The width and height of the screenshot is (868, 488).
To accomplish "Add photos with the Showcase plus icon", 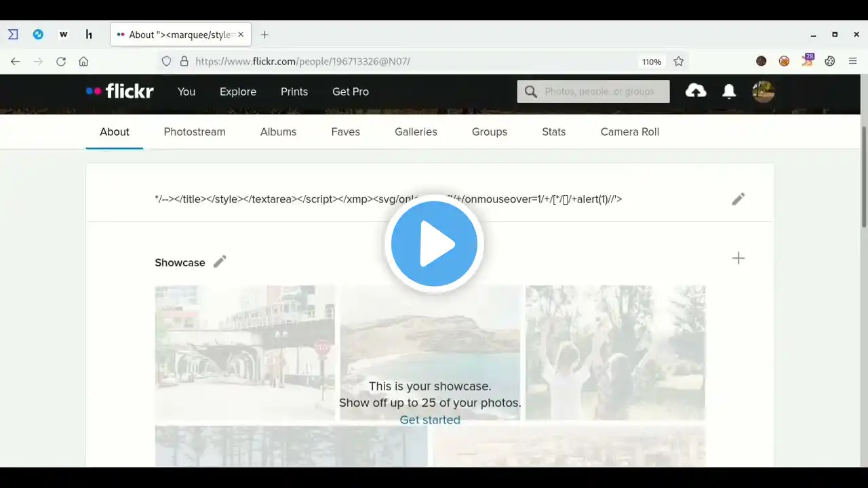I will coord(738,258).
